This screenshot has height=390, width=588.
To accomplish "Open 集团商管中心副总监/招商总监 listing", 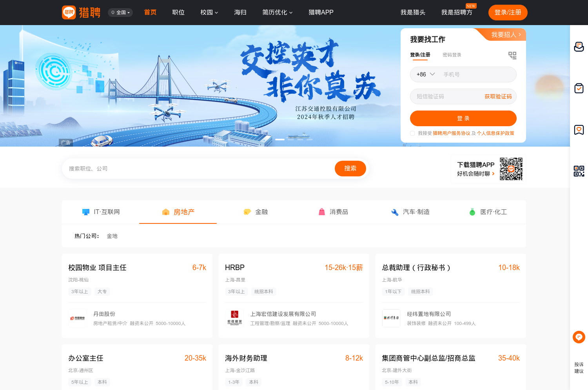I will click(428, 358).
